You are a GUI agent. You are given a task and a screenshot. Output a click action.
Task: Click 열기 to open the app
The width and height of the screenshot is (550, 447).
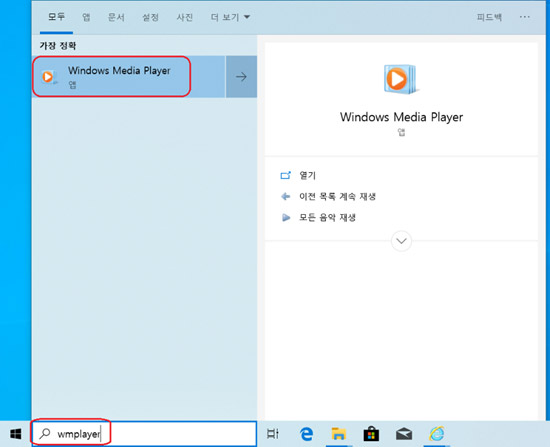[308, 175]
